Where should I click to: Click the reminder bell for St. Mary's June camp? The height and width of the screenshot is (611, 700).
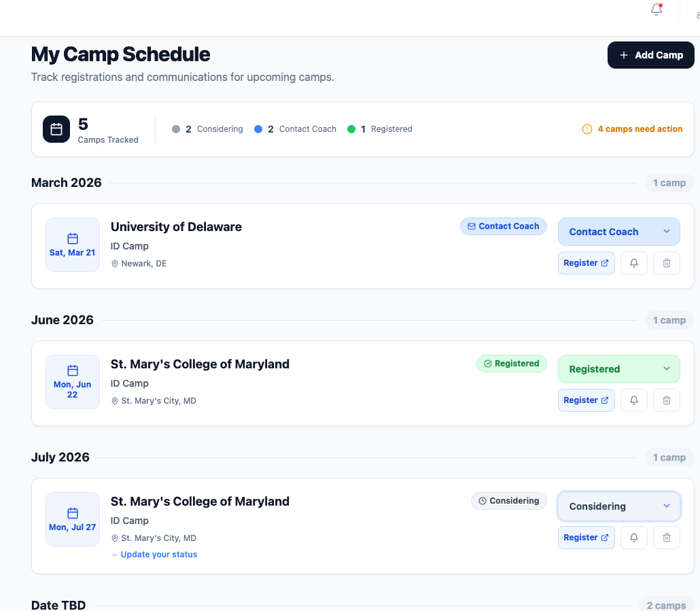pyautogui.click(x=633, y=400)
